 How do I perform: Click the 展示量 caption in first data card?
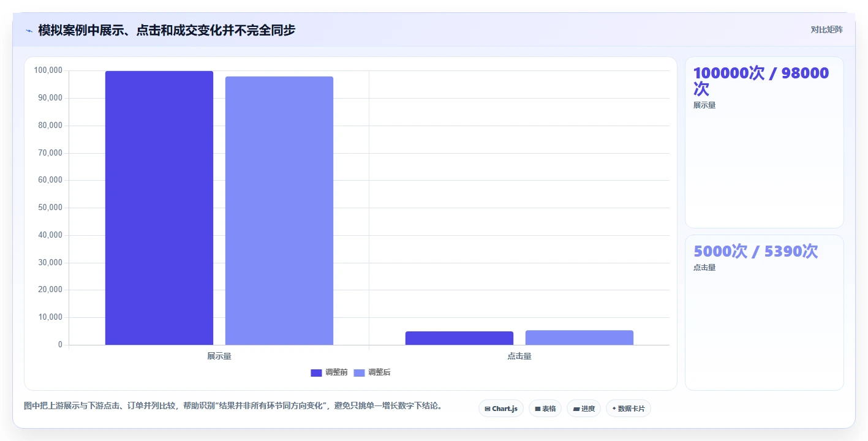(x=704, y=105)
